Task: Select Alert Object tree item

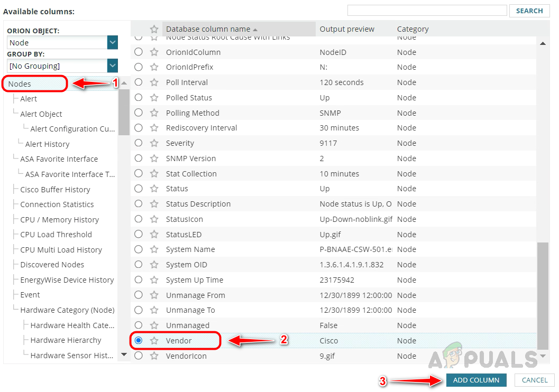Action: click(41, 114)
